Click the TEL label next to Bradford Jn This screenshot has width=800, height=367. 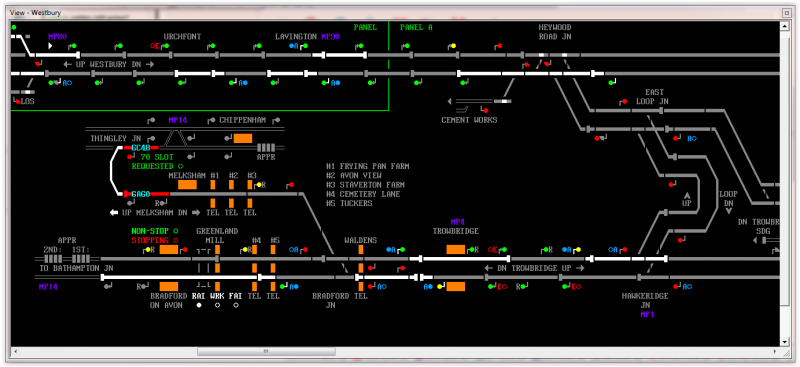pos(360,296)
